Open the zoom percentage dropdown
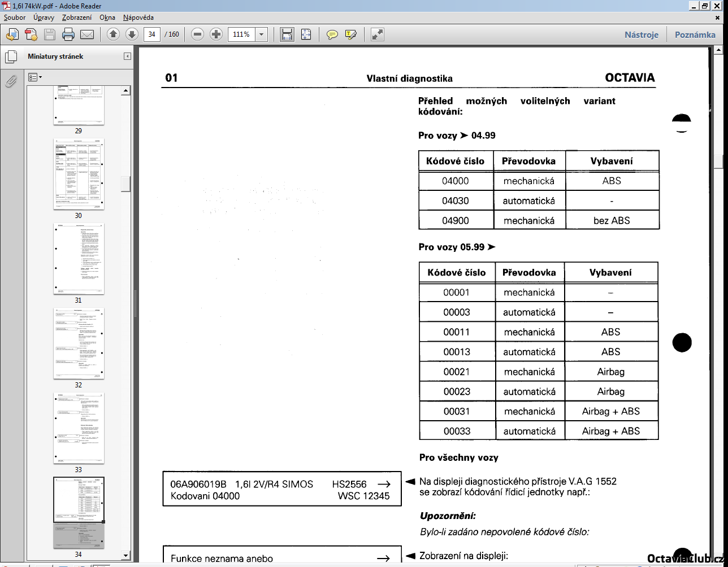The width and height of the screenshot is (728, 567). coord(261,34)
